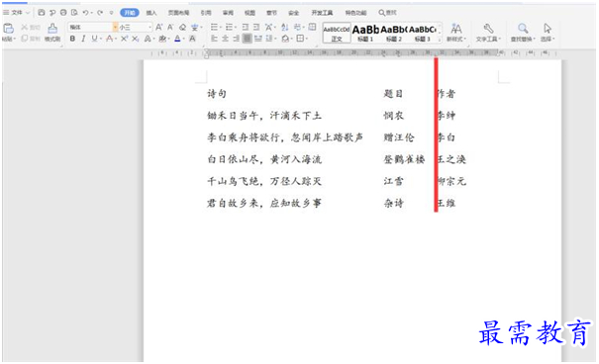Click the tab stops table icon
This screenshot has width=599, height=364.
[x=312, y=27]
